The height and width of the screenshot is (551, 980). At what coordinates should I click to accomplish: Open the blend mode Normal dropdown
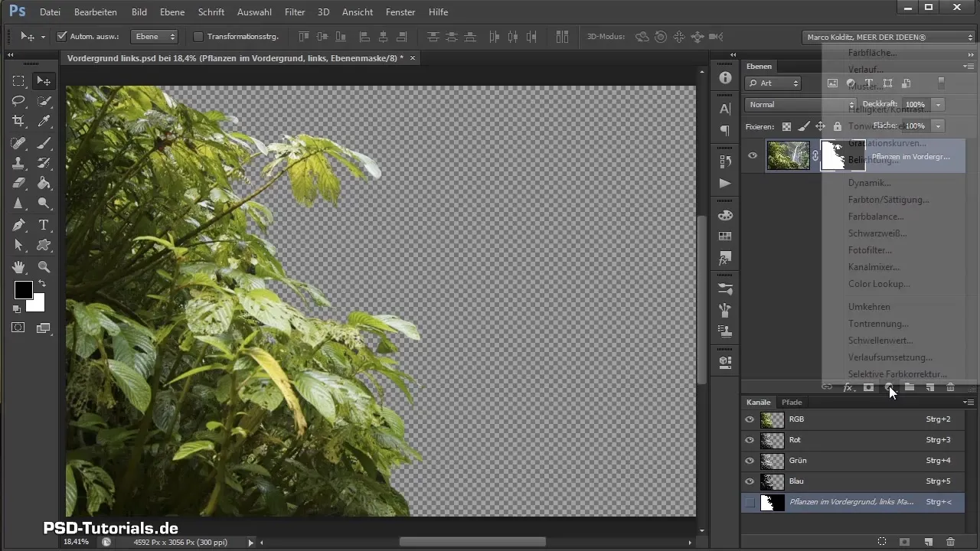(x=800, y=104)
